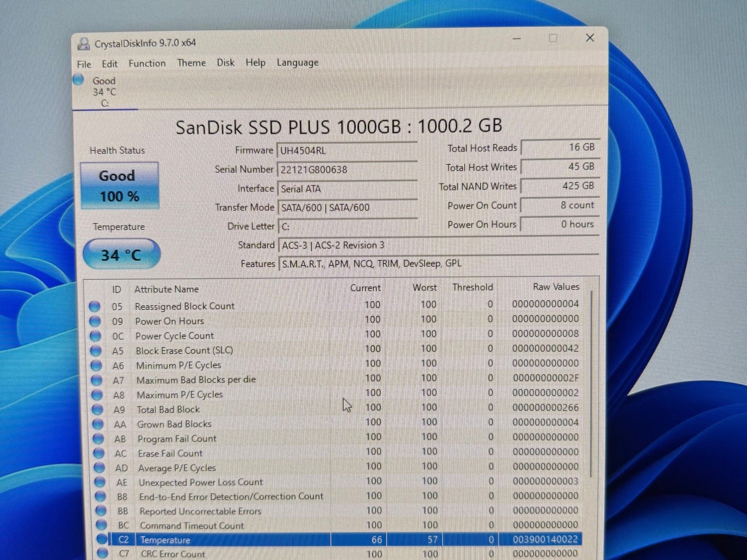Viewport: 747px width, 560px height.
Task: Click status orb of CRC Error Count row
Action: tap(103, 553)
